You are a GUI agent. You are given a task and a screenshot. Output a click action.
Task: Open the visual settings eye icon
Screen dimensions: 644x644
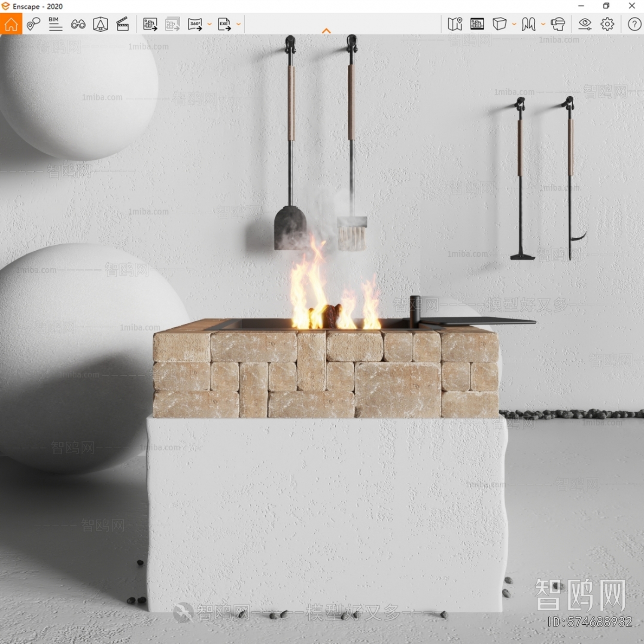(585, 24)
